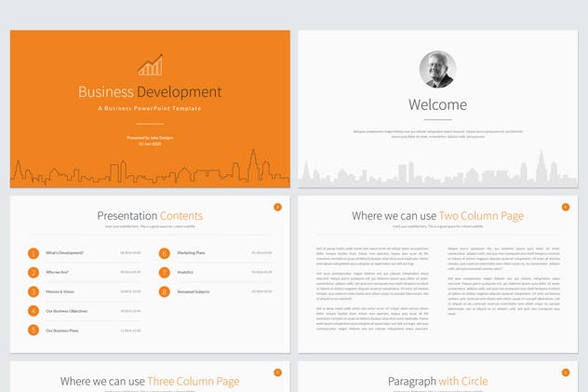The width and height of the screenshot is (588, 392).
Task: Click page number badge on Presentation Contents slide
Action: tap(277, 207)
